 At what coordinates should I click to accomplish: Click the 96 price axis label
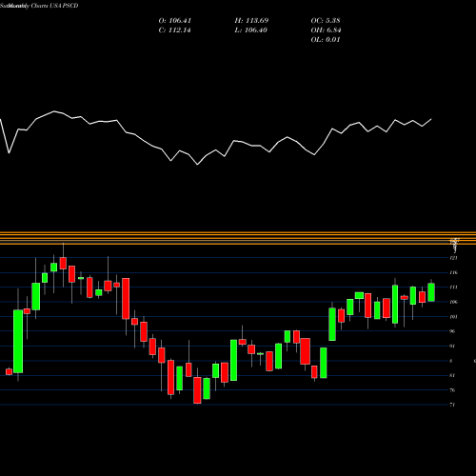click(452, 331)
